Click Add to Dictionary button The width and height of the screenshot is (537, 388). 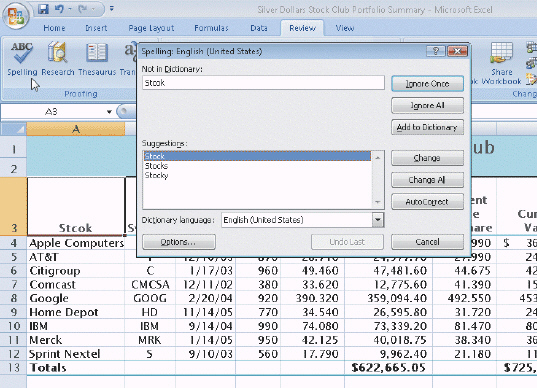pos(427,127)
